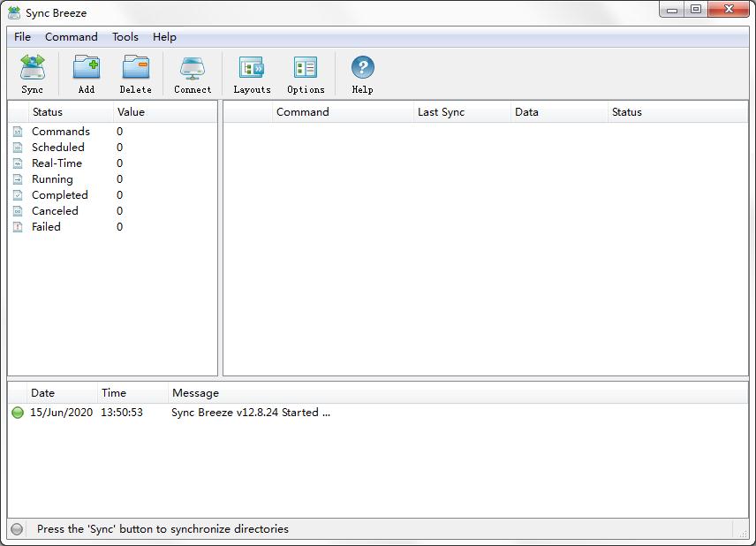Viewport: 756px width, 546px height.
Task: Open the Options toolbar icon
Action: pos(306,69)
